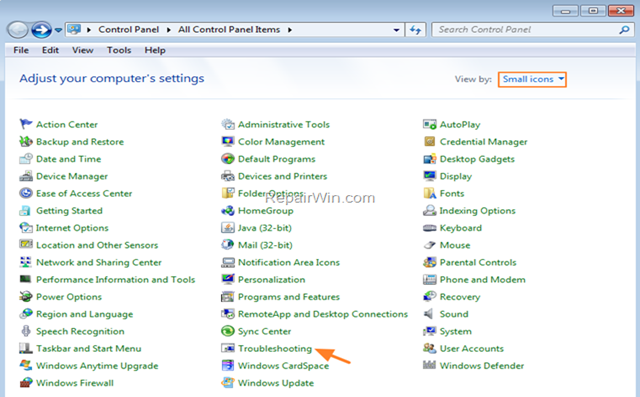This screenshot has width=640, height=397.
Task: Click the refresh button beside the address bar
Action: click(x=416, y=30)
